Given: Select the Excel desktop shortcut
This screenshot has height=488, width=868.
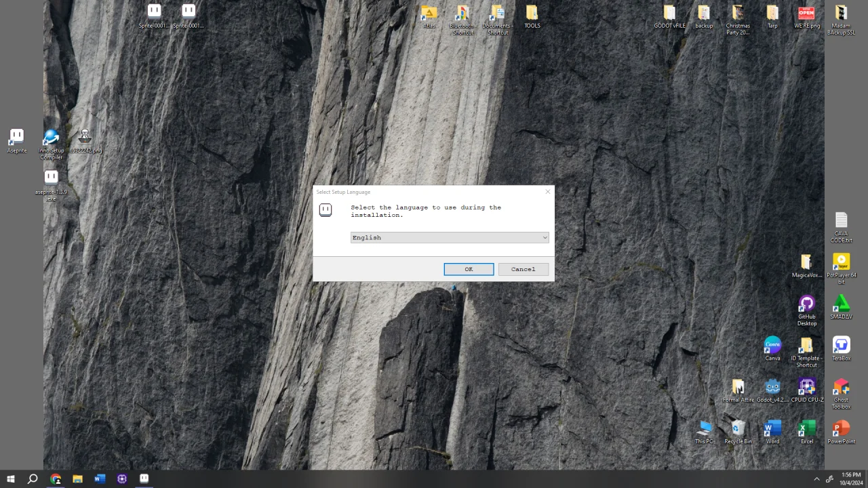Looking at the screenshot, I should coord(807,432).
